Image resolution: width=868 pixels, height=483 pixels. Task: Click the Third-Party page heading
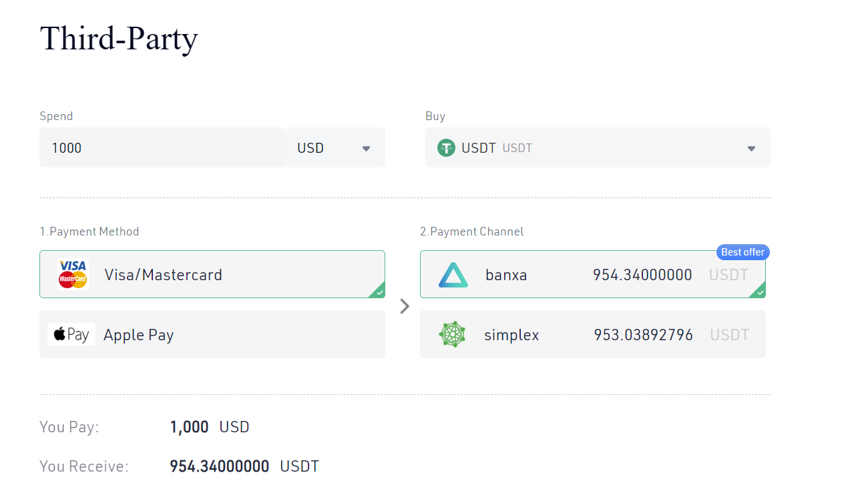coord(119,38)
